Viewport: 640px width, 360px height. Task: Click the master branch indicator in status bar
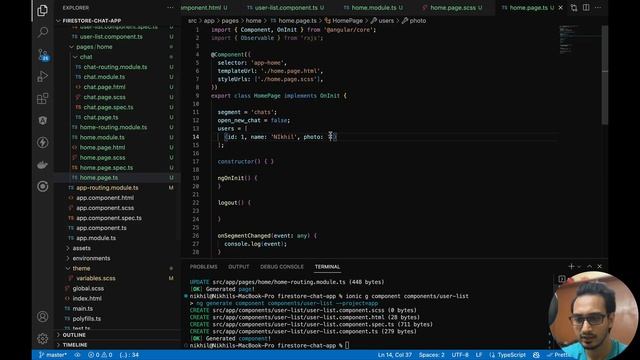pos(53,355)
